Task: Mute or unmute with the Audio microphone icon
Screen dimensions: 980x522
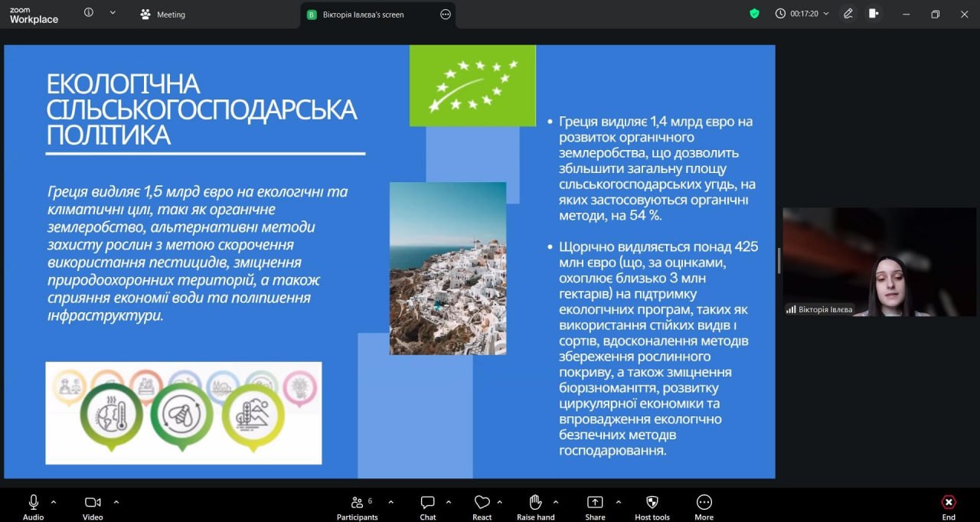Action: tap(34, 502)
